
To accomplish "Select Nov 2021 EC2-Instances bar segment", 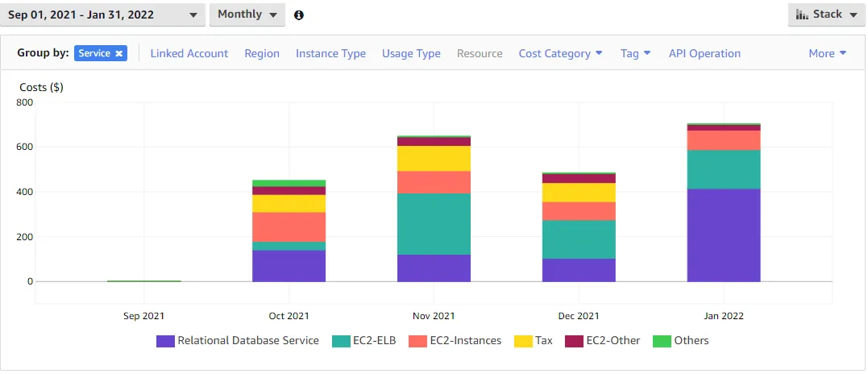I will (x=434, y=182).
